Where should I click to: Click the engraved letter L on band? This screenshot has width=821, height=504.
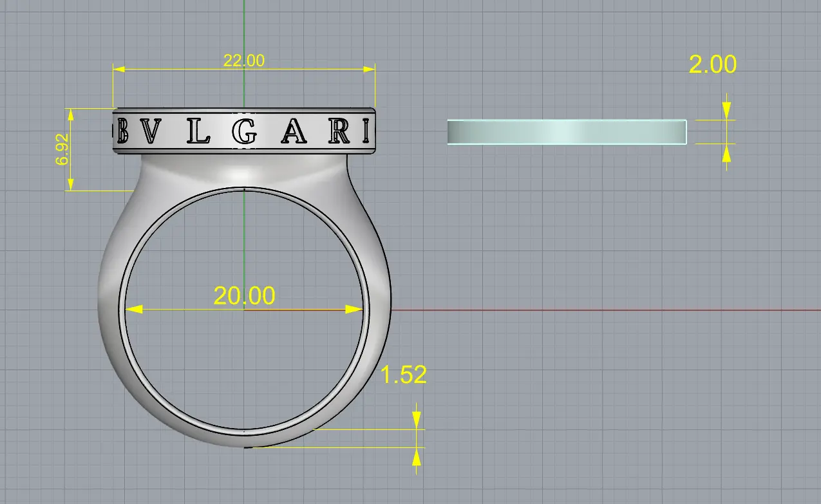198,133
